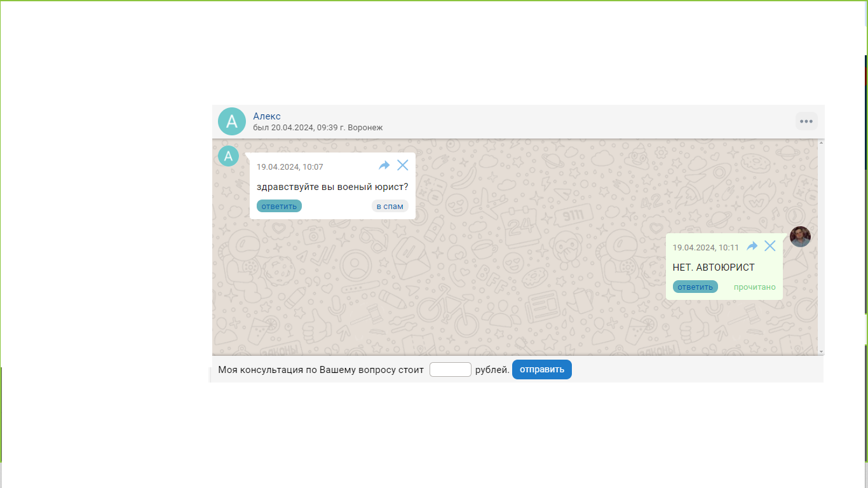Click the прочитано read status label
The width and height of the screenshot is (868, 488).
coord(754,287)
